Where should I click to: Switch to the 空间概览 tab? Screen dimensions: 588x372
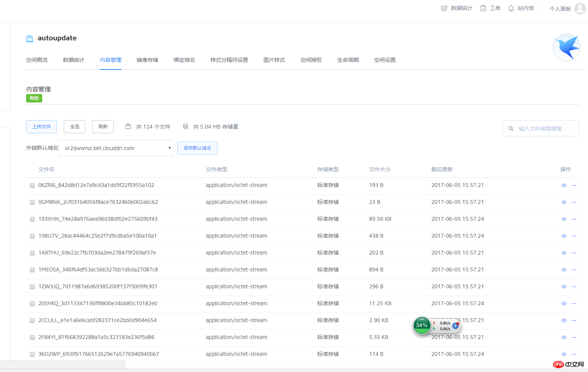point(37,60)
